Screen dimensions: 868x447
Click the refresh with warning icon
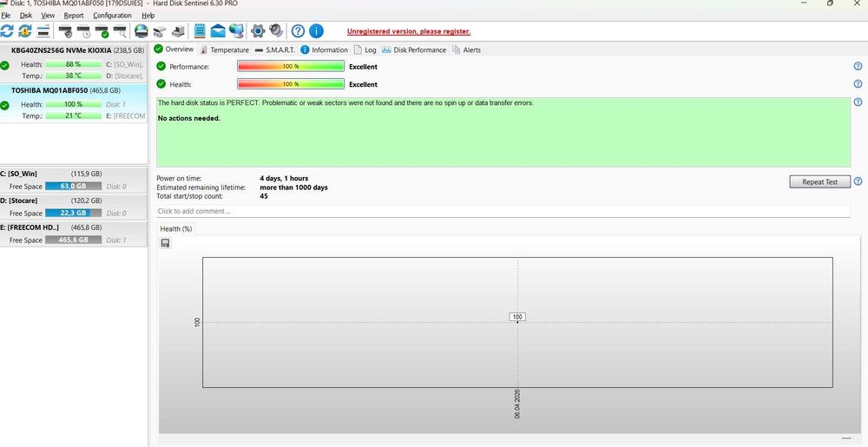(25, 31)
